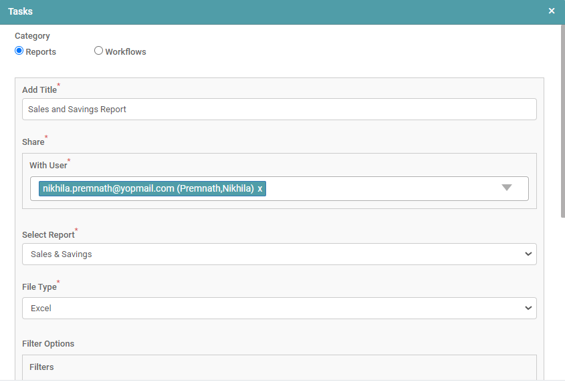Click the Add Title field label
The image size is (565, 392).
[39, 90]
